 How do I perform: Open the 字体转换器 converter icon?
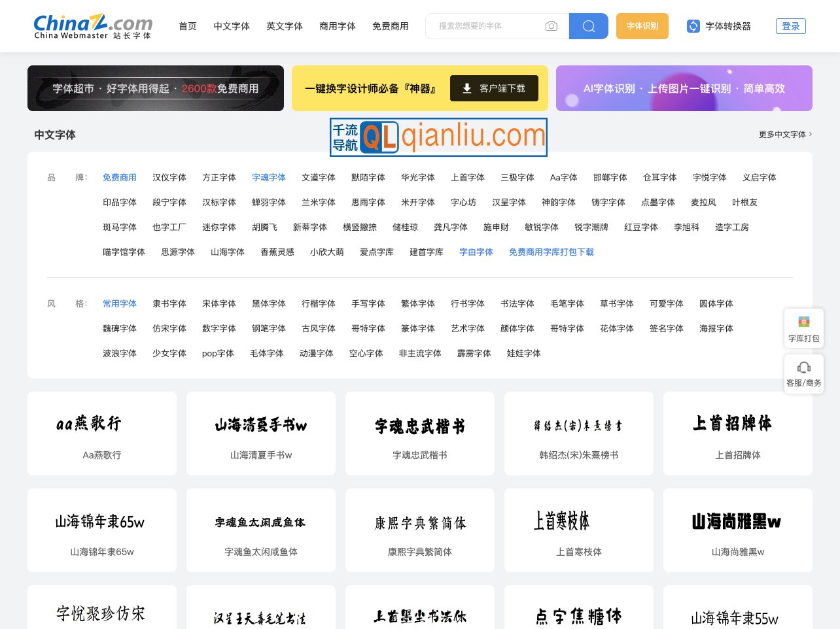click(693, 26)
